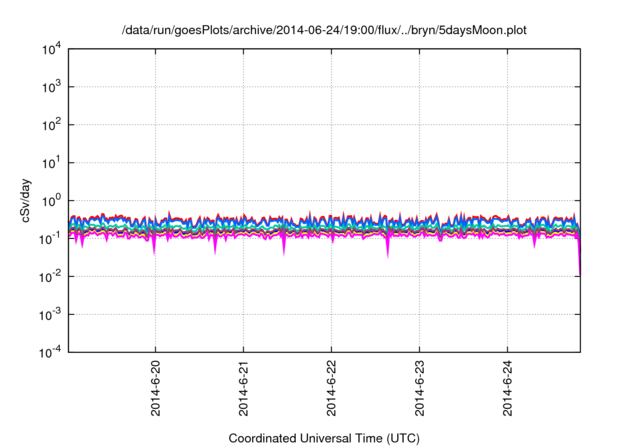Viewport: 640px width, 448px height.
Task: Click the 10^1 y-axis tick label
Action: (52, 163)
